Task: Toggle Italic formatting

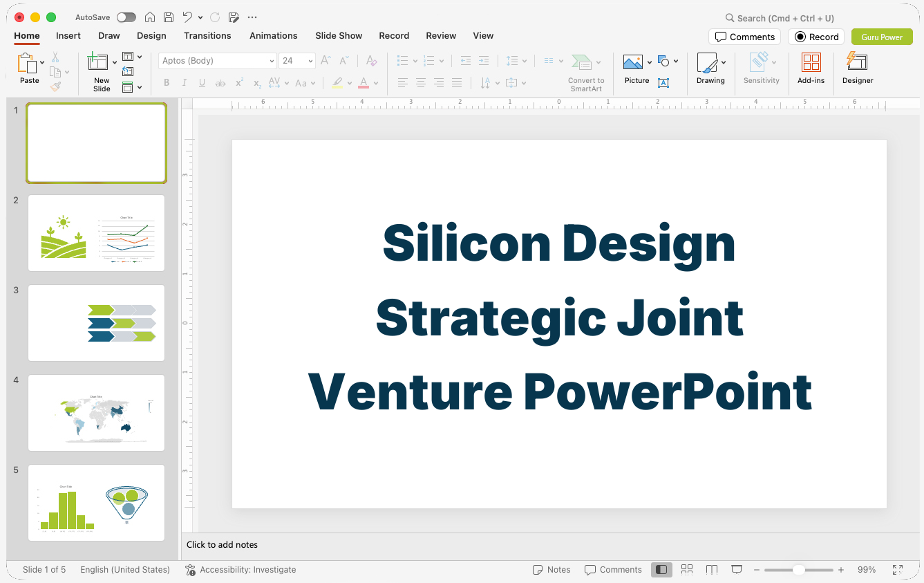Action: [x=185, y=83]
